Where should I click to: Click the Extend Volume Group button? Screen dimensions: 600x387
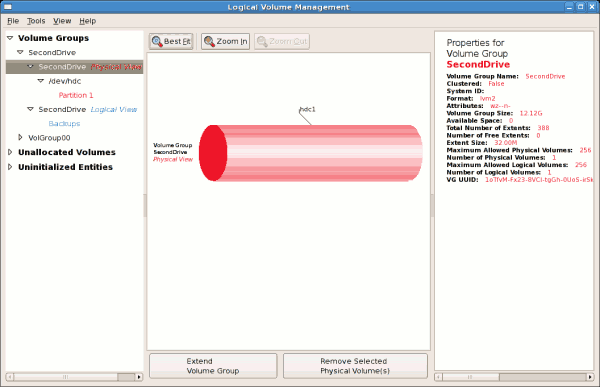coord(213,366)
